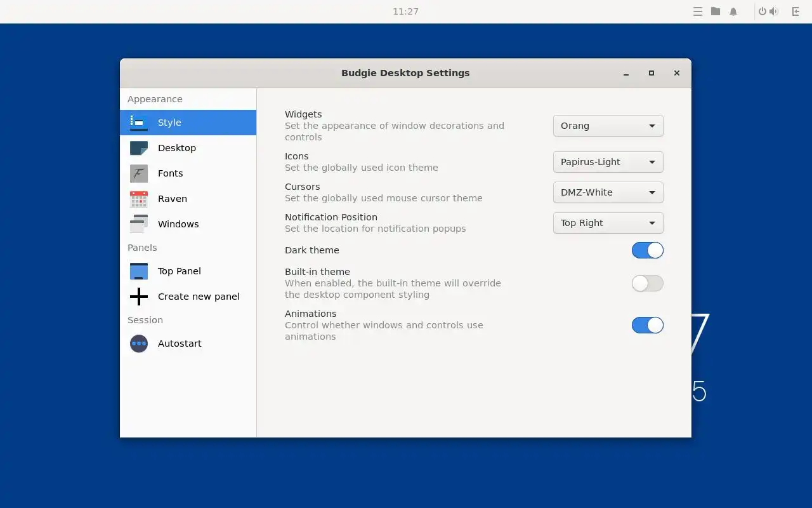Click the Create new panel label
Viewport: 812px width, 508px height.
[199, 297]
